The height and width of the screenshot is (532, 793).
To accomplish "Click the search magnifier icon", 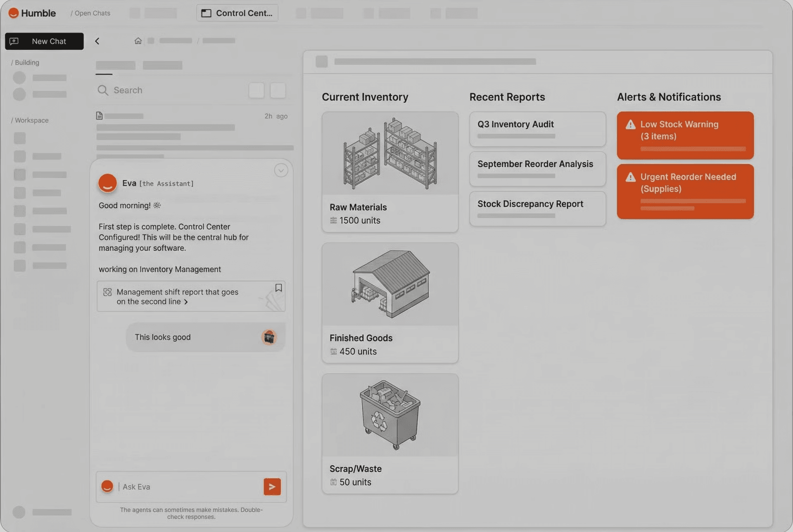I will point(102,90).
